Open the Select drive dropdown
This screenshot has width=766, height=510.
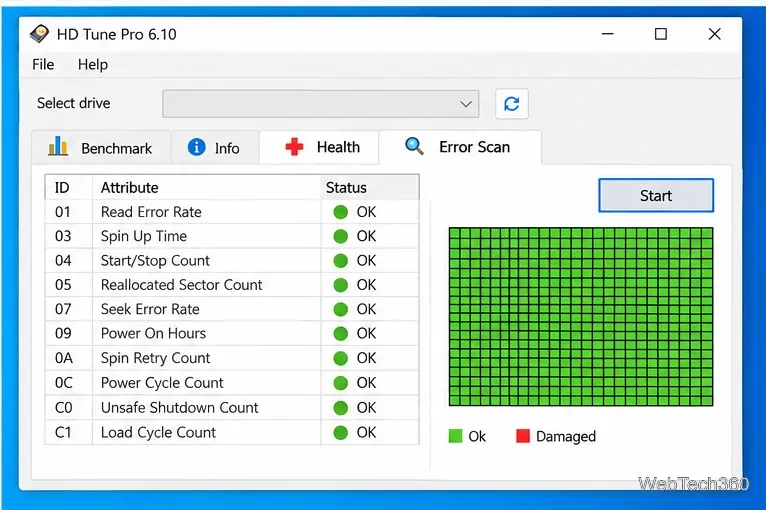point(320,104)
